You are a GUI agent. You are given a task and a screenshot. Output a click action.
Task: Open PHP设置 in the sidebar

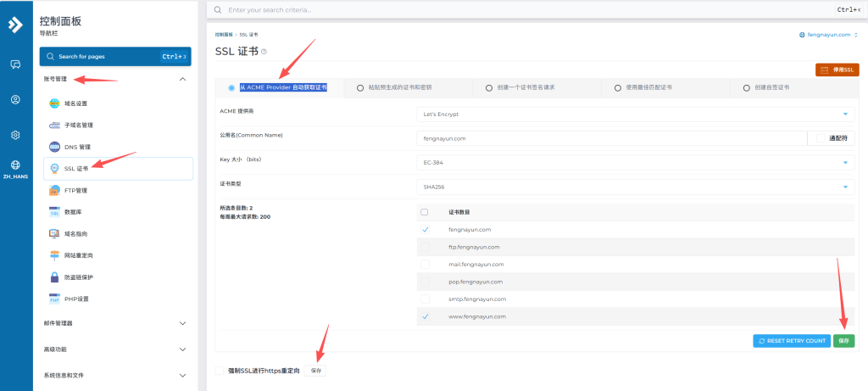click(76, 299)
